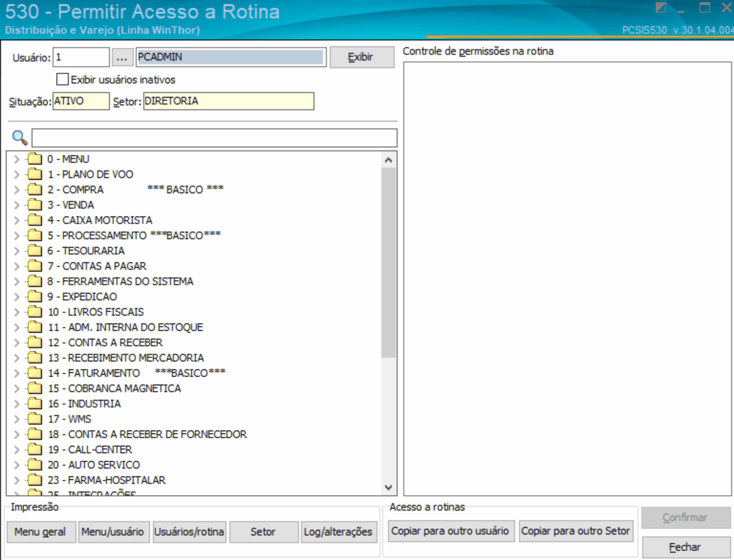Click the folder icon of 10 - LIVROS FISCAIS
Screen dimensions: 734x560
34,312
